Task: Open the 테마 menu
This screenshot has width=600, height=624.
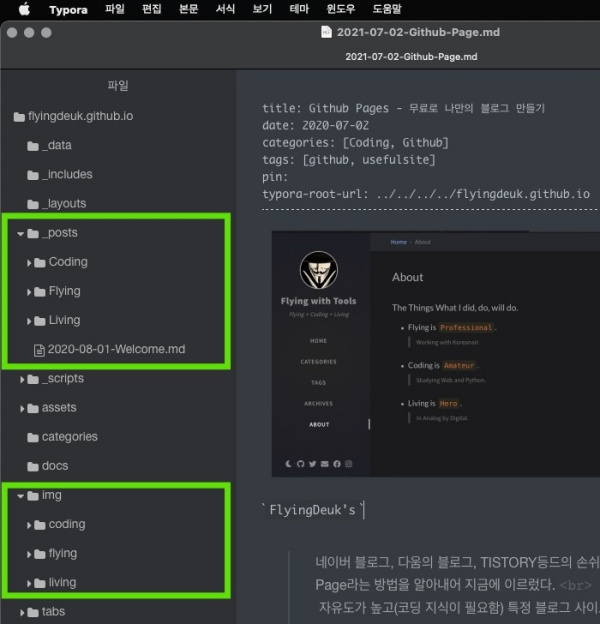Action: [x=299, y=10]
